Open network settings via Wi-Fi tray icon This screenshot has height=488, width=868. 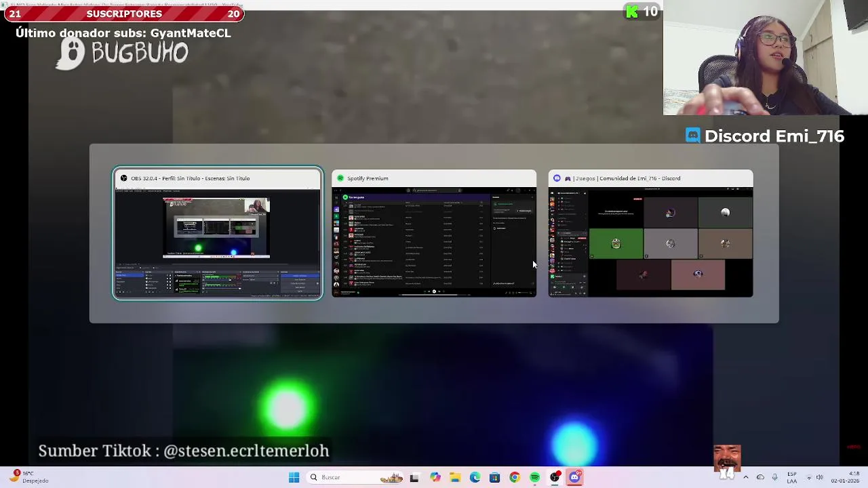pyautogui.click(x=808, y=477)
